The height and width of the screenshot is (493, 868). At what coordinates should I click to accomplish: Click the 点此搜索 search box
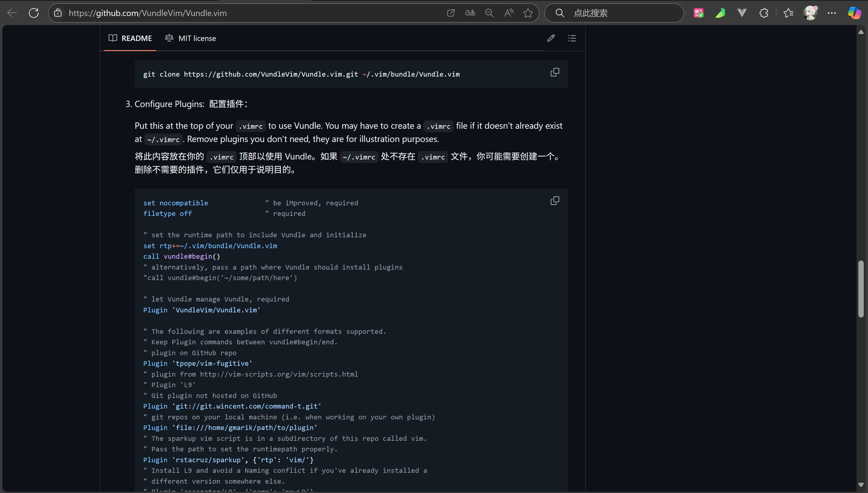(614, 13)
